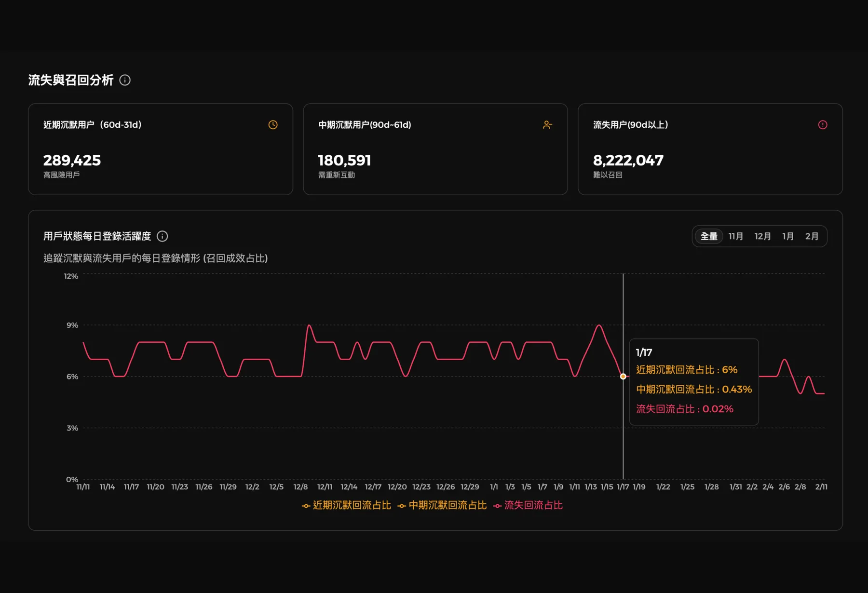The height and width of the screenshot is (593, 868).
Task: Toggle 近期沉默回流占比 legend series
Action: tap(346, 505)
